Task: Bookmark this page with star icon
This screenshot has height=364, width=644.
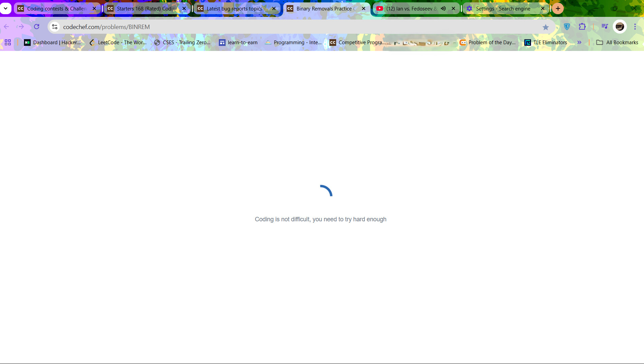Action: pos(546,27)
